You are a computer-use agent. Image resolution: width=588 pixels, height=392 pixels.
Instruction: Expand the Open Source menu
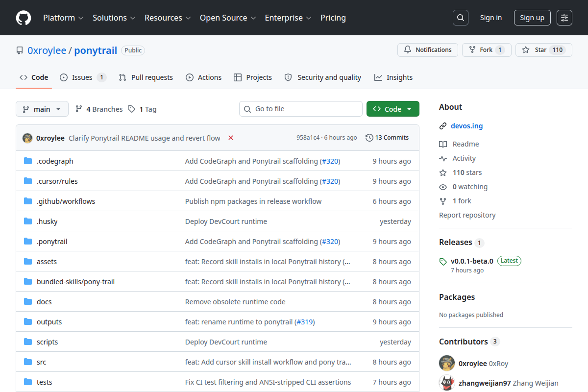click(228, 18)
